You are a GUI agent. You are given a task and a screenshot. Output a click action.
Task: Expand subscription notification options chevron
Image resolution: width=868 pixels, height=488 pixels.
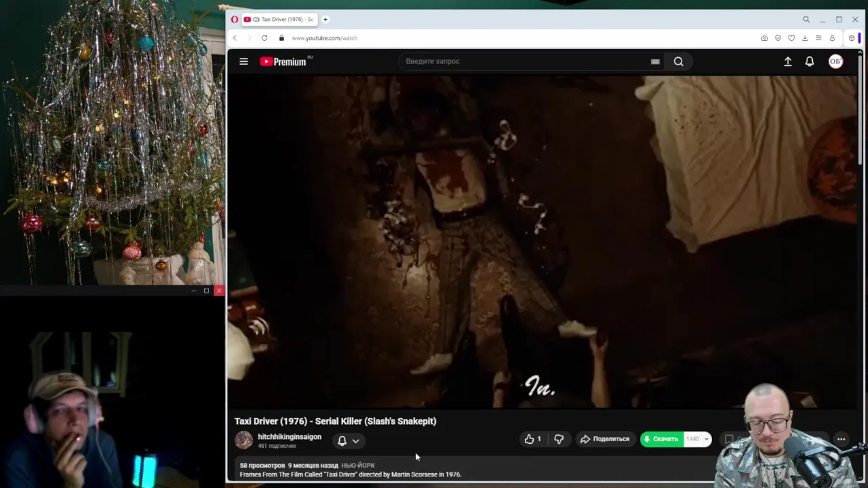click(x=355, y=441)
